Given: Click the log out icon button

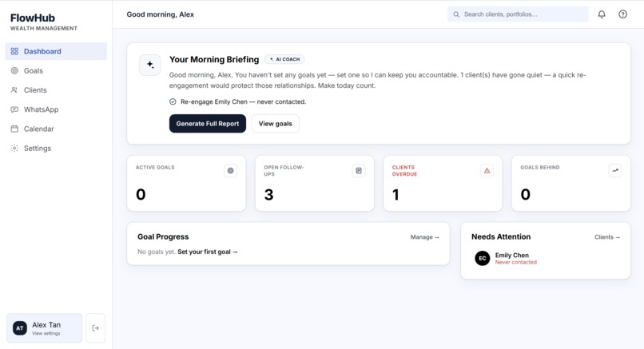Looking at the screenshot, I should (95, 327).
